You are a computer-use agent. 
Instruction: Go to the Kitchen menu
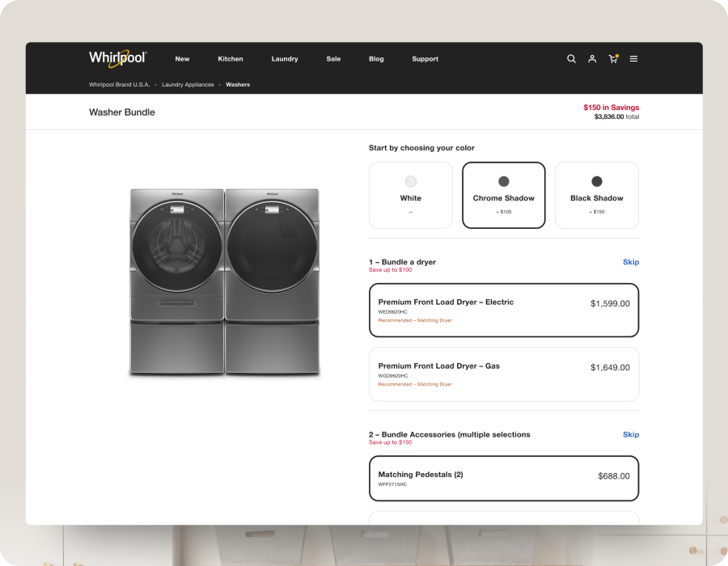pos(231,59)
